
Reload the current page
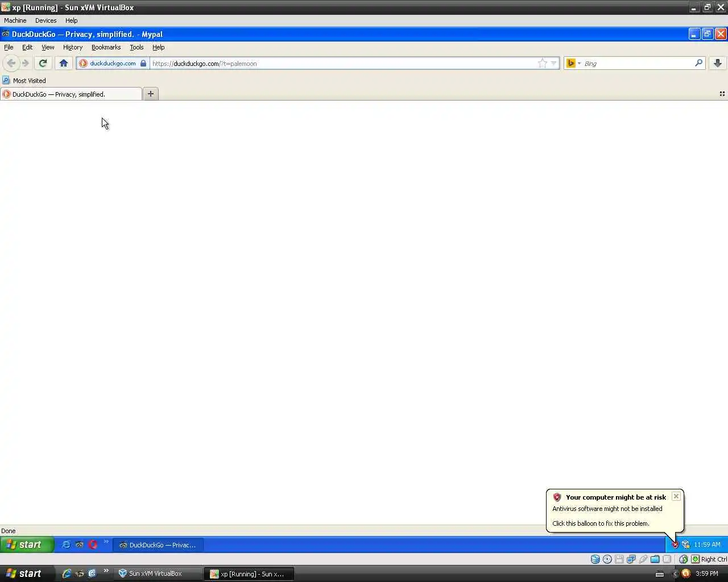click(x=43, y=63)
